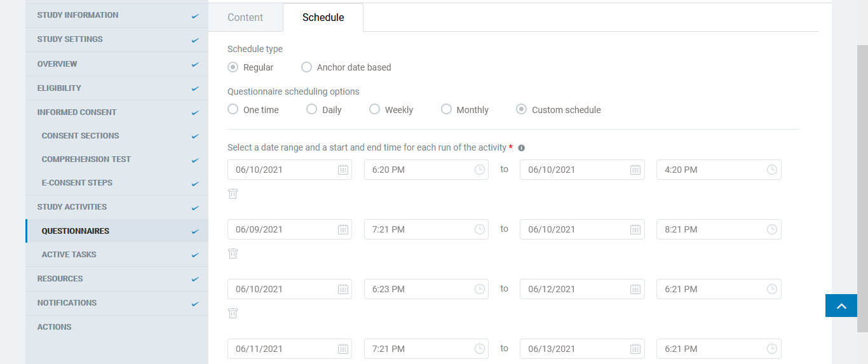The height and width of the screenshot is (364, 868).
Task: Click the 06/09/2021 start date field
Action: click(290, 229)
